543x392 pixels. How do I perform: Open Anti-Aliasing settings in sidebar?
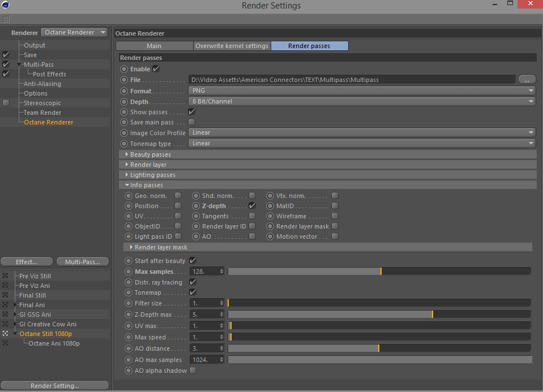pyautogui.click(x=42, y=84)
